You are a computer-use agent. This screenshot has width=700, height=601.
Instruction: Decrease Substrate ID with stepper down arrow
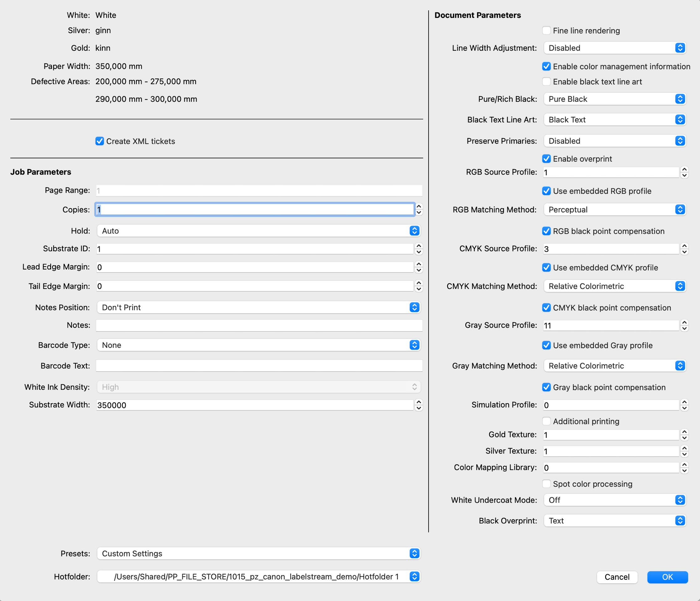pos(419,252)
